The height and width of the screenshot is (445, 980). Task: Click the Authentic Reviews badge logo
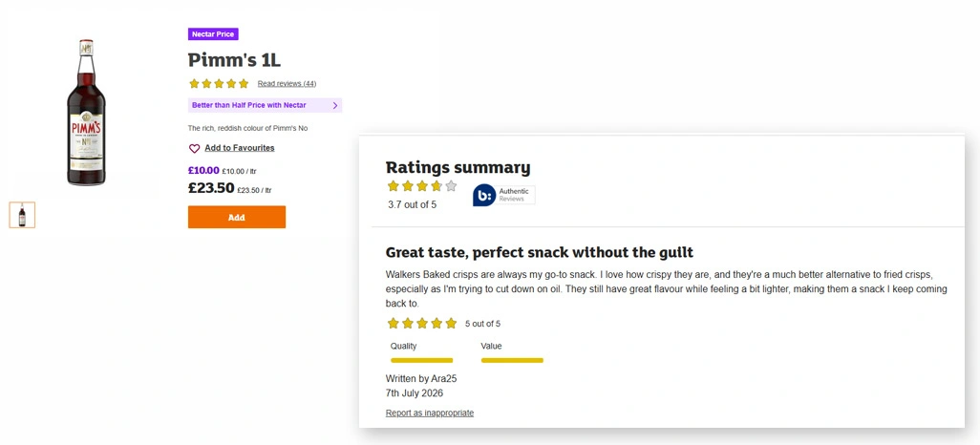(503, 195)
